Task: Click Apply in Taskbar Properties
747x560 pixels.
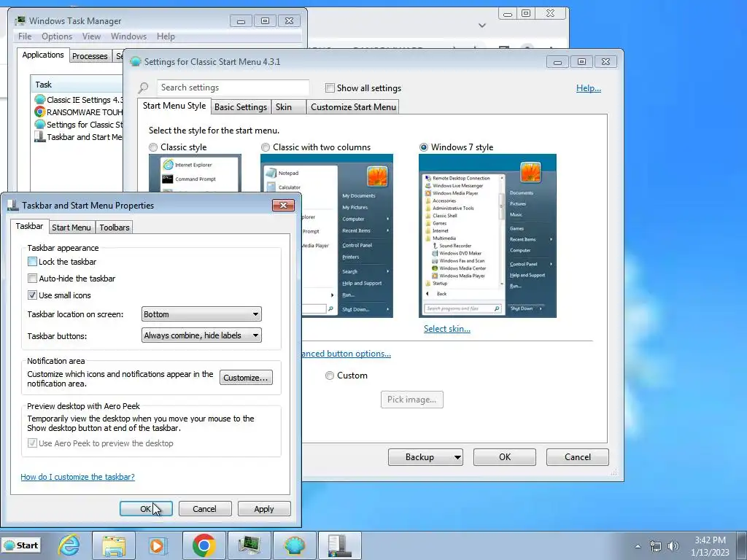Action: pos(264,508)
